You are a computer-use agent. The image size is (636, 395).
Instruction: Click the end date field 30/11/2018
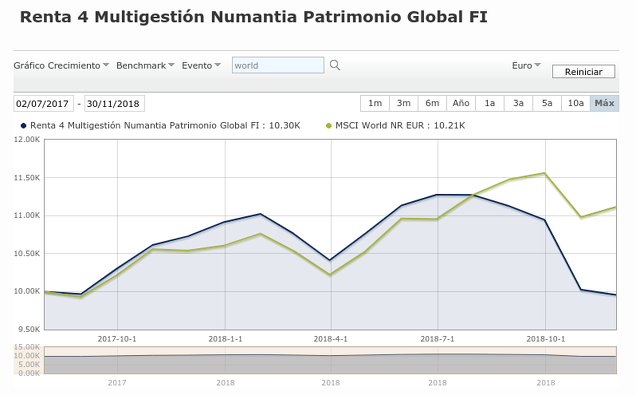(x=114, y=103)
